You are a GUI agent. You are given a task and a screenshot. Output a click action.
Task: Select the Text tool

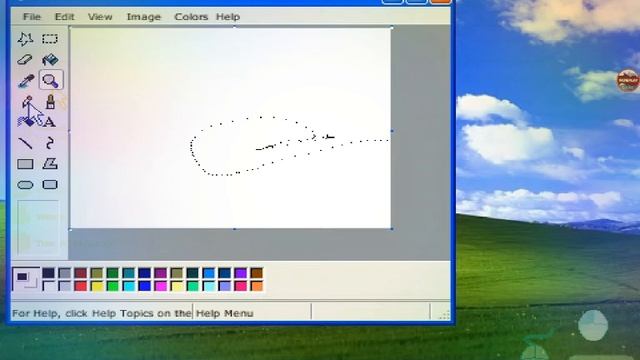(x=49, y=122)
